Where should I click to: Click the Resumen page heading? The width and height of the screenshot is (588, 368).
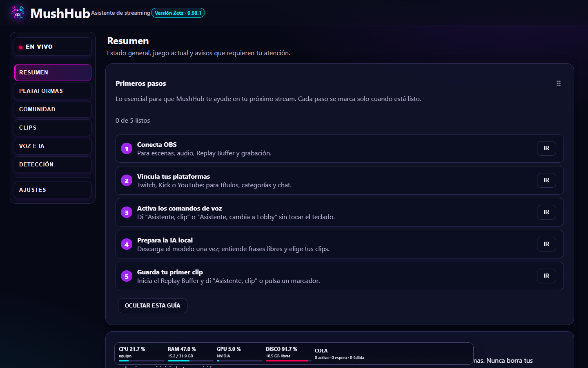pos(128,41)
